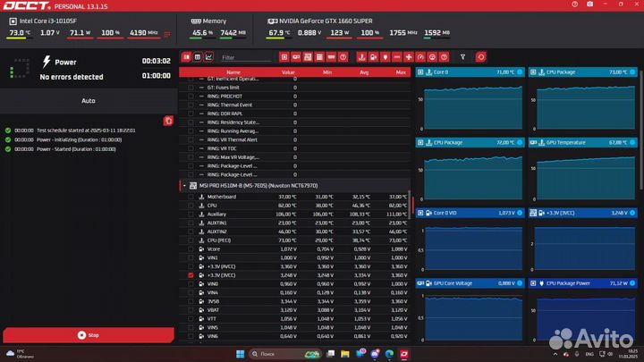The image size is (644, 362).
Task: Sort by the Name column header
Action: coord(233,72)
